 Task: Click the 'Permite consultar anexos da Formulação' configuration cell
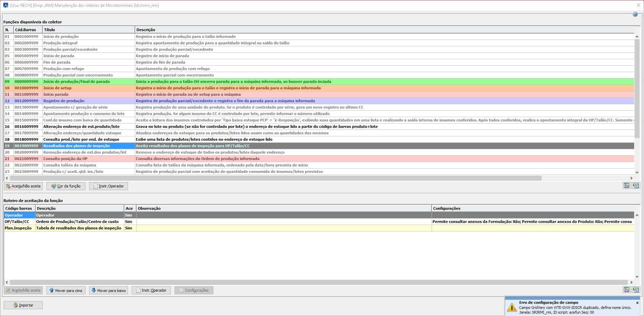pos(533,222)
